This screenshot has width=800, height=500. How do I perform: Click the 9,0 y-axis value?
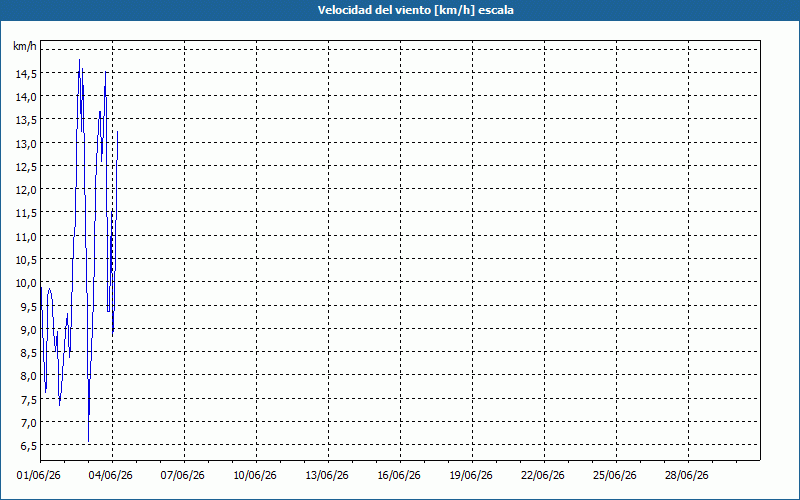[28, 330]
